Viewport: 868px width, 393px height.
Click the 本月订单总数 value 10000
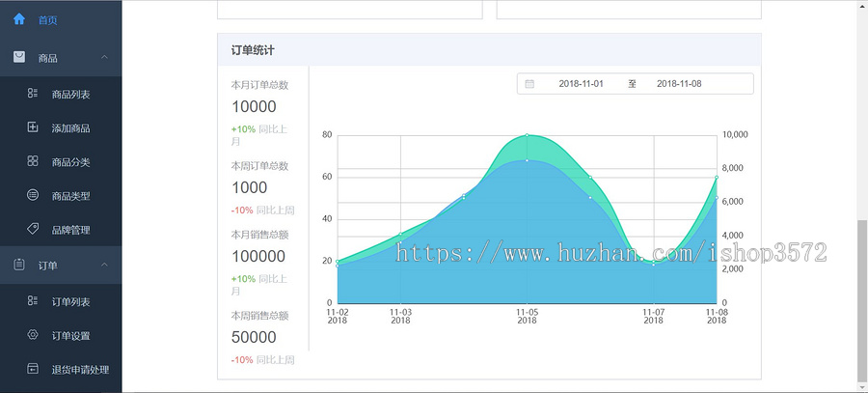pyautogui.click(x=254, y=106)
